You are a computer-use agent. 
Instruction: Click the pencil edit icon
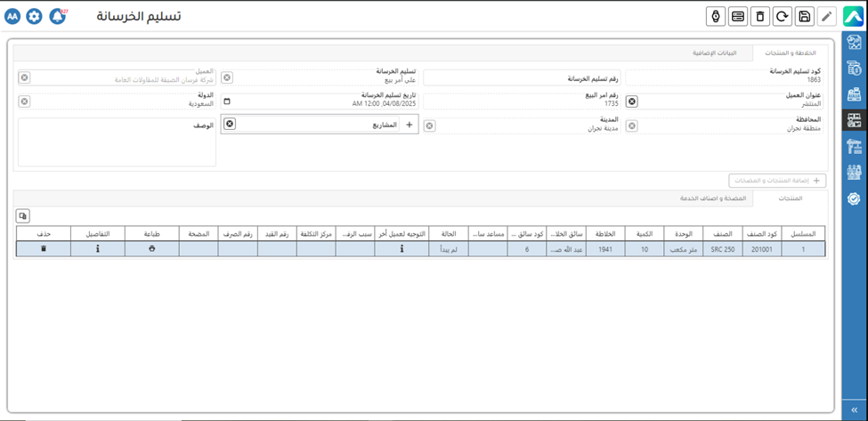827,16
